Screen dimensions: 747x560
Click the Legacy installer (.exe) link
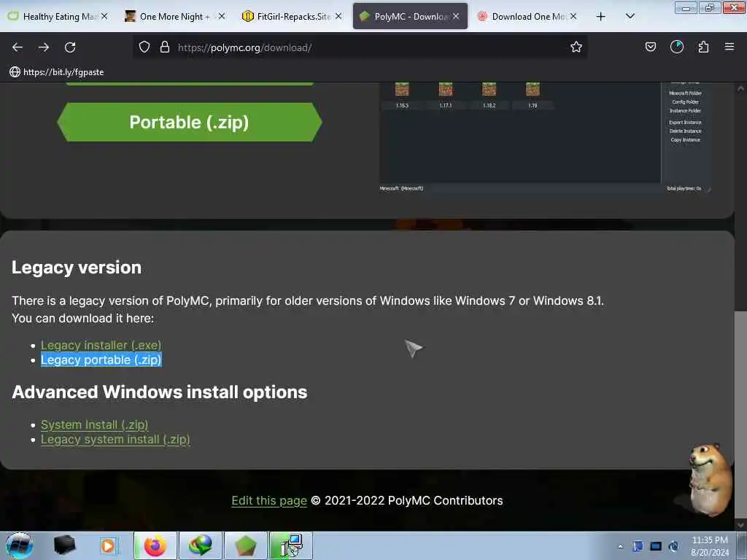101,345
